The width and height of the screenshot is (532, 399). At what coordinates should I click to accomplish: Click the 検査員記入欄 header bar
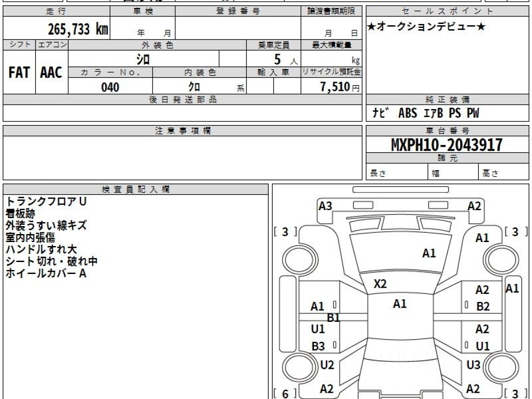(136, 189)
